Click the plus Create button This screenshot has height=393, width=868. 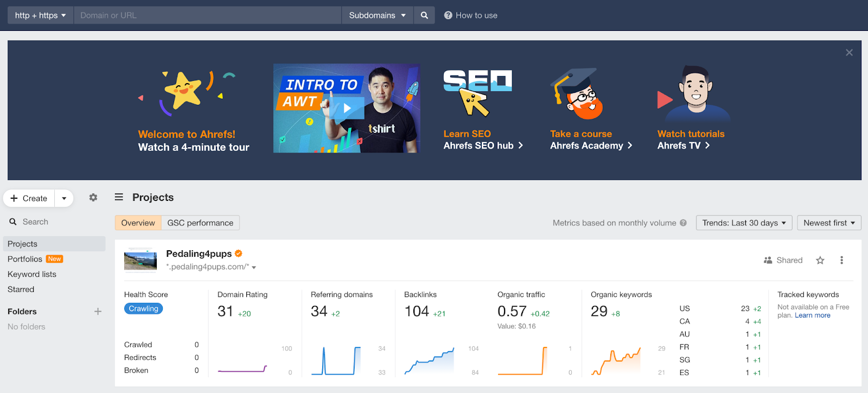pyautogui.click(x=29, y=198)
